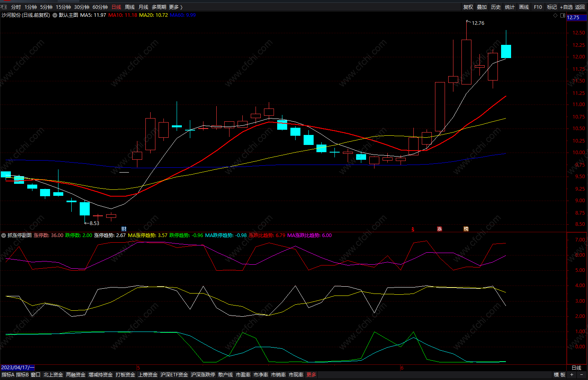Click the 模板 template button

pyautogui.click(x=560, y=375)
